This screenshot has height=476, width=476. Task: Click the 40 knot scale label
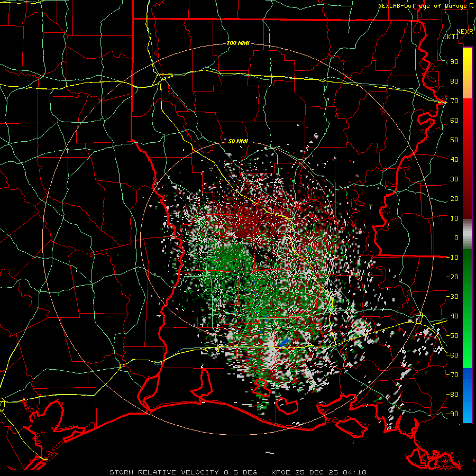(454, 159)
